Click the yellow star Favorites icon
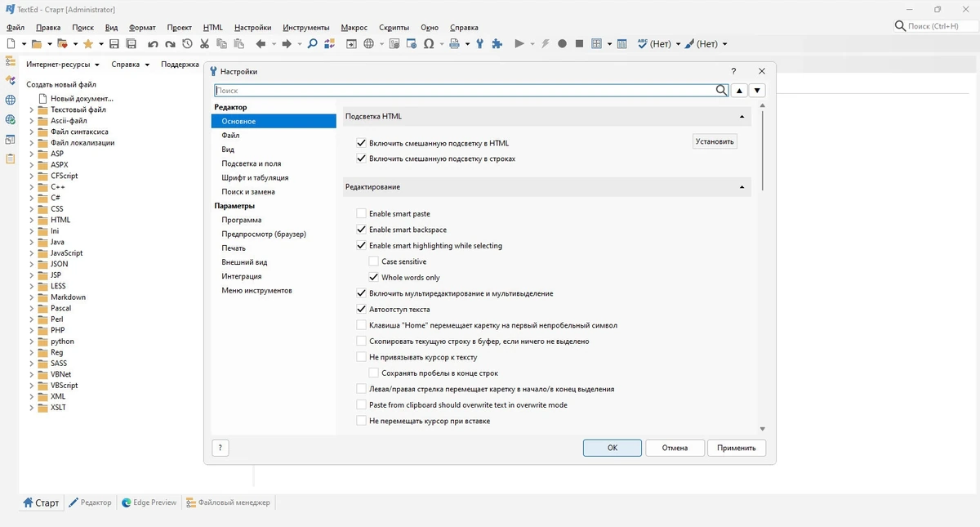Image resolution: width=980 pixels, height=527 pixels. 88,44
